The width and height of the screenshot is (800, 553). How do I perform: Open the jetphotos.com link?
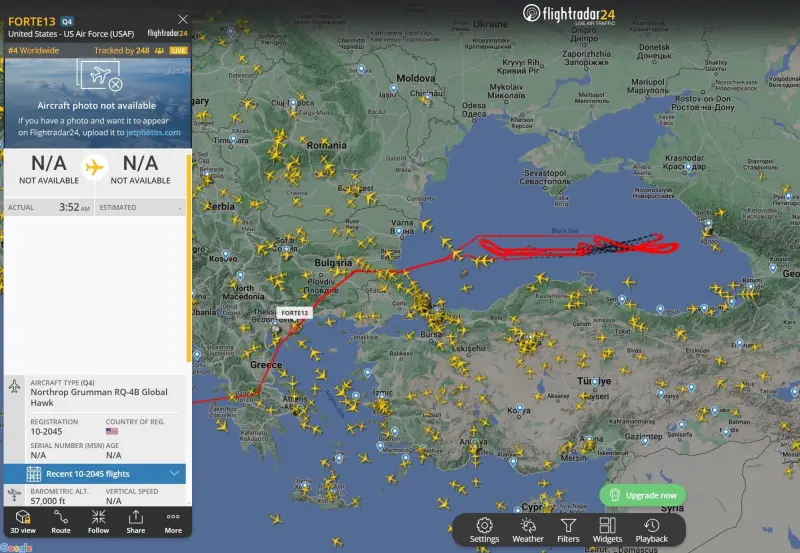pyautogui.click(x=153, y=133)
